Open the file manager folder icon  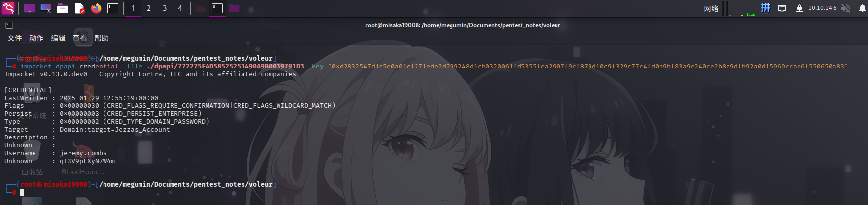(63, 8)
